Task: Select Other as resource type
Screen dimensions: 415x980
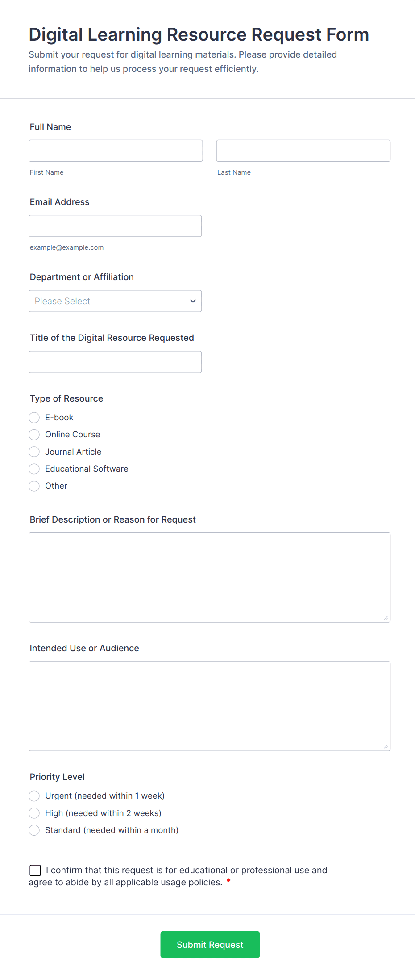Action: [34, 486]
